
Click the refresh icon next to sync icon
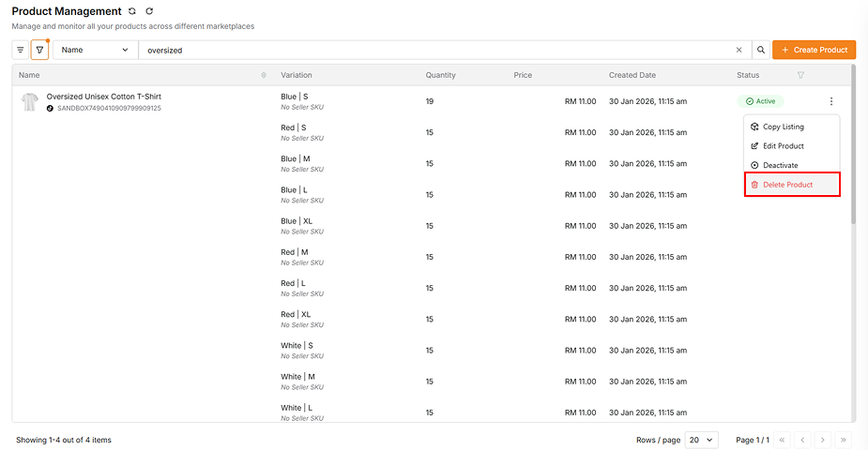tap(149, 11)
